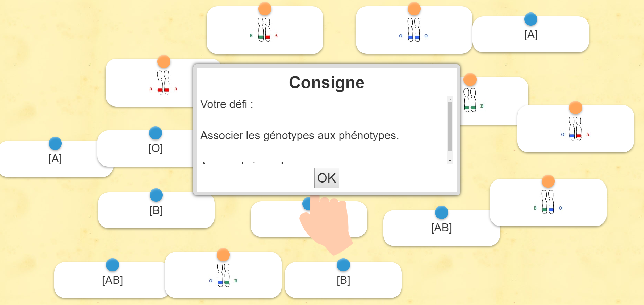Image resolution: width=644 pixels, height=305 pixels.
Task: Click the scroll down arrow in Consigne dialog
Action: [450, 161]
